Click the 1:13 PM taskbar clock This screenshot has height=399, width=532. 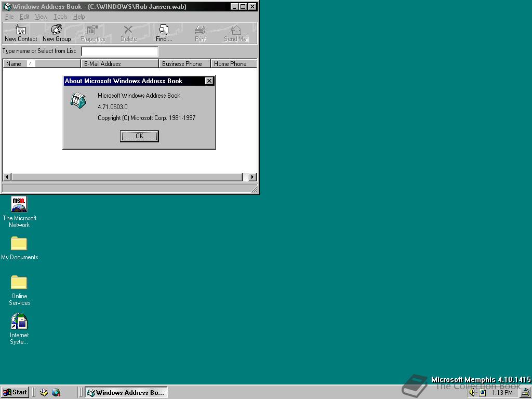[x=502, y=393]
